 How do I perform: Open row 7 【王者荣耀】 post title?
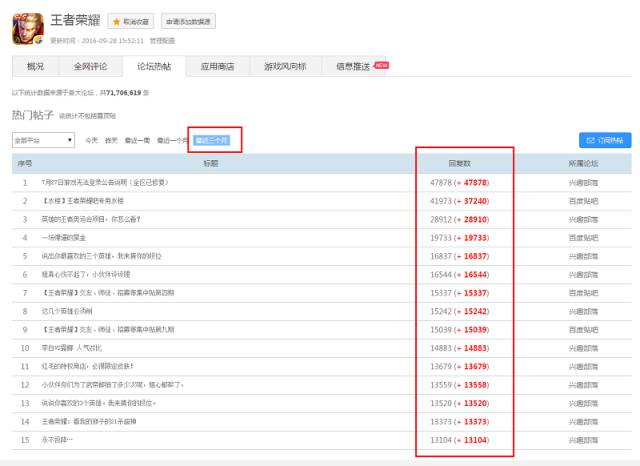pyautogui.click(x=108, y=293)
